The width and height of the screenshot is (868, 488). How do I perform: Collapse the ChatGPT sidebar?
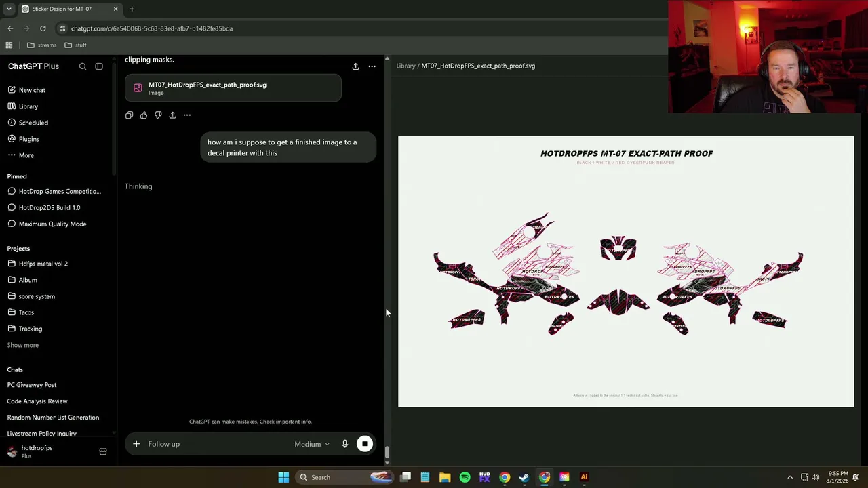point(99,66)
